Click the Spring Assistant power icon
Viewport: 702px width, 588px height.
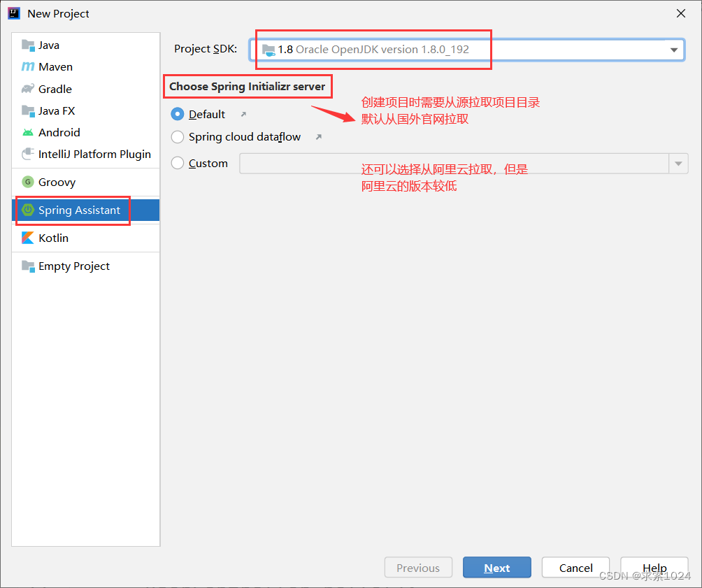[x=28, y=210]
